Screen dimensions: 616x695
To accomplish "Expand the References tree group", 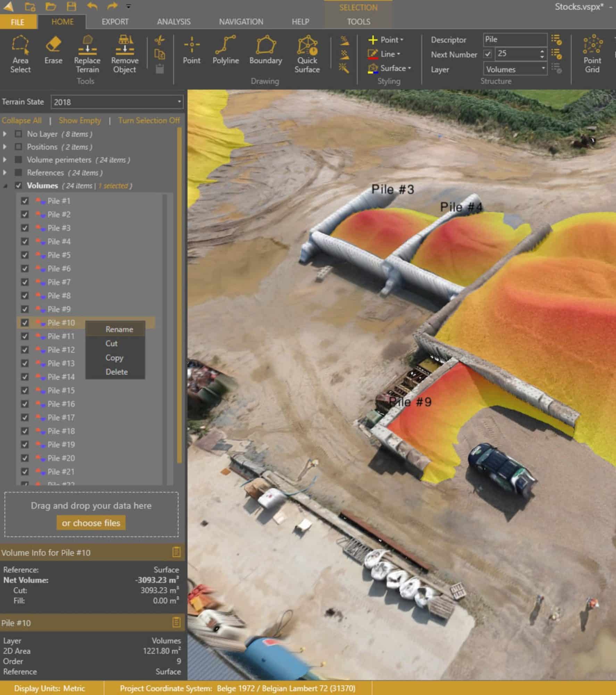I will coord(5,173).
